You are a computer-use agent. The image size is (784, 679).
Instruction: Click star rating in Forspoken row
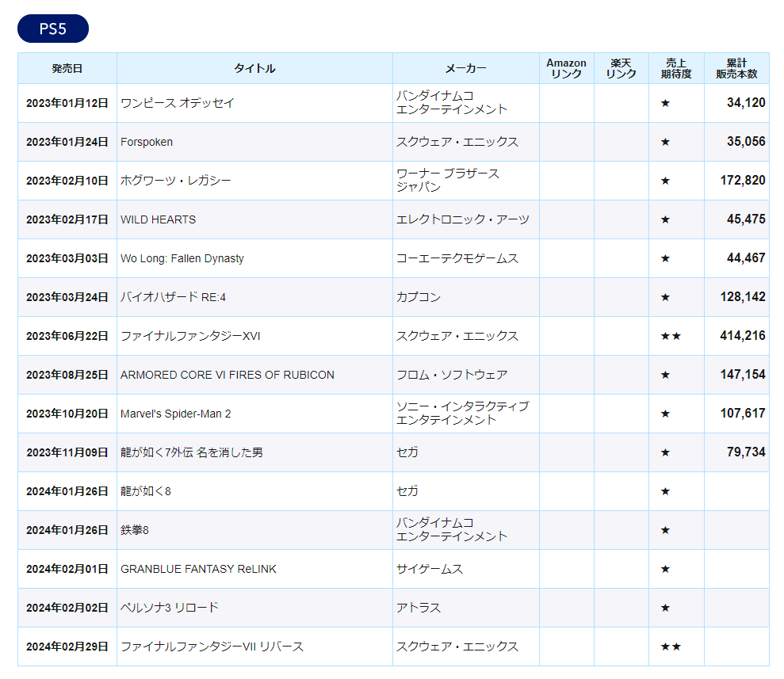(x=665, y=142)
